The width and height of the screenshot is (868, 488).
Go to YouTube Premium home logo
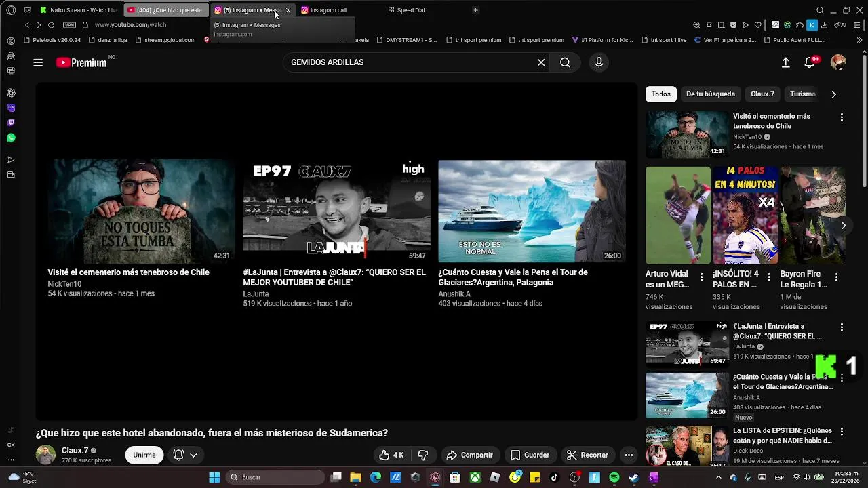tap(81, 62)
